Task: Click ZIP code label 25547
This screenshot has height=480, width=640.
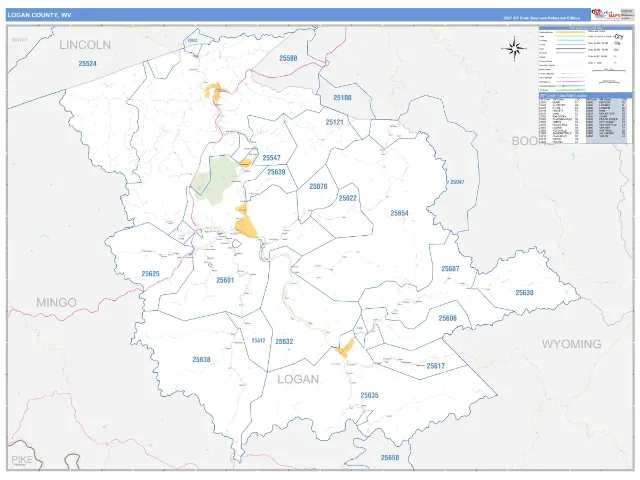Action: [271, 158]
